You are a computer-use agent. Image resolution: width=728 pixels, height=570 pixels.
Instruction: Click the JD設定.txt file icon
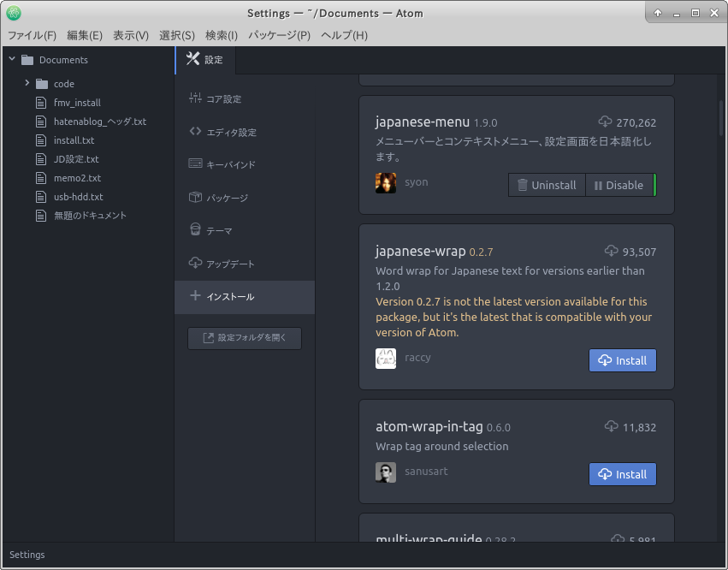tap(41, 159)
